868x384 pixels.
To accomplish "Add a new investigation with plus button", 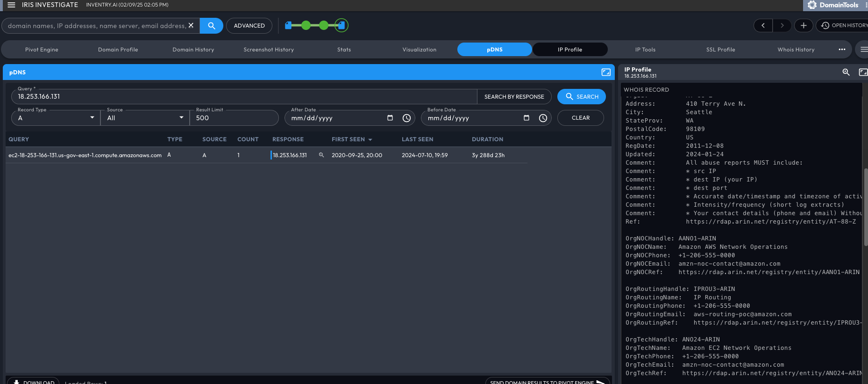I will coord(804,26).
